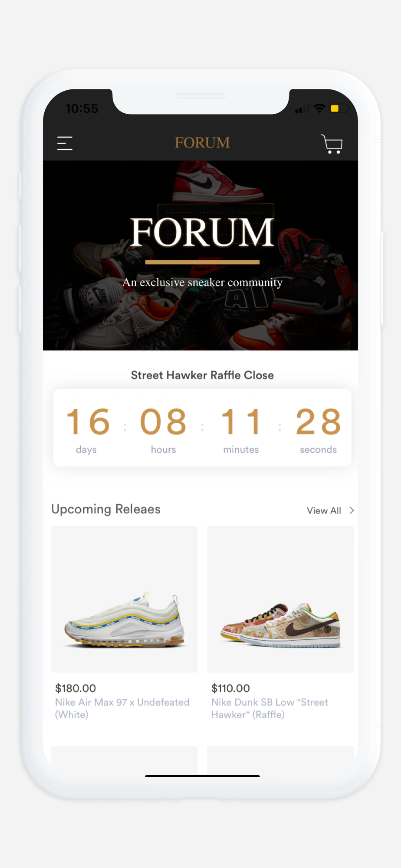This screenshot has width=401, height=868.
Task: Open the Nike Dunk SB Low sneaker image
Action: point(280,599)
